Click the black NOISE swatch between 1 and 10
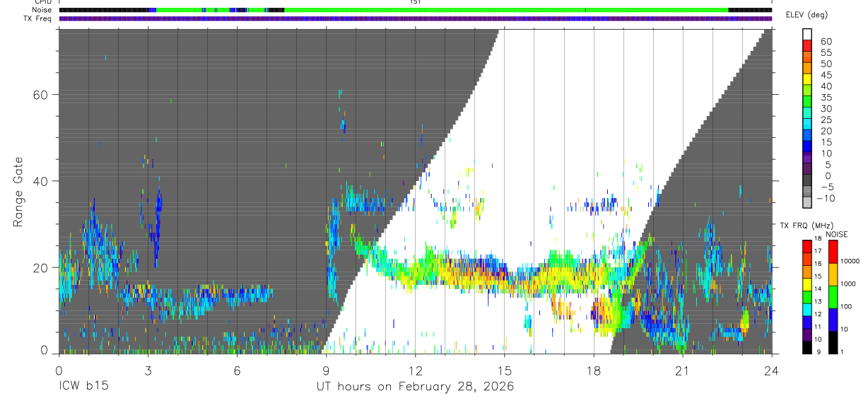This screenshot has height=401, width=868. [x=833, y=342]
